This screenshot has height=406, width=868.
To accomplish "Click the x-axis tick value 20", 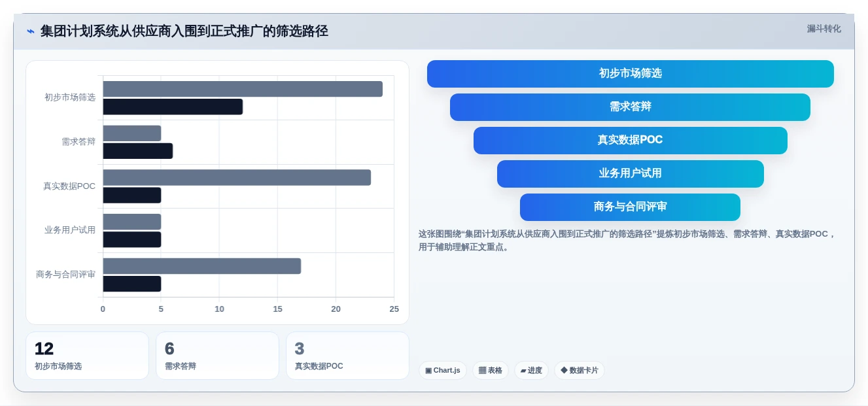I will click(x=336, y=309).
